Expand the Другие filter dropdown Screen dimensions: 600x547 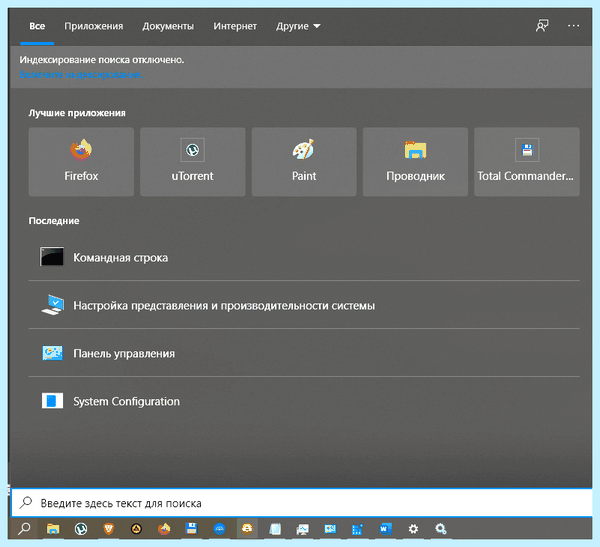point(298,26)
